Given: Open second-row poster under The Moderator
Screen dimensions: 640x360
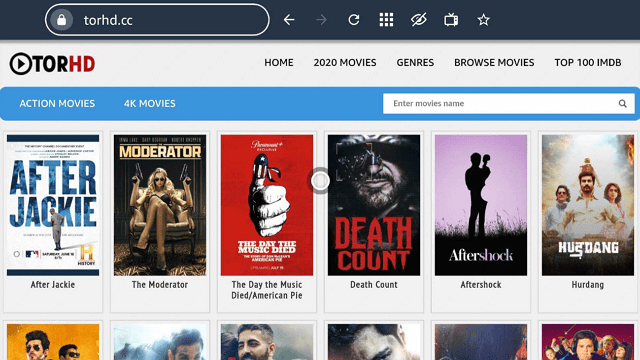Looking at the screenshot, I should coord(160,342).
